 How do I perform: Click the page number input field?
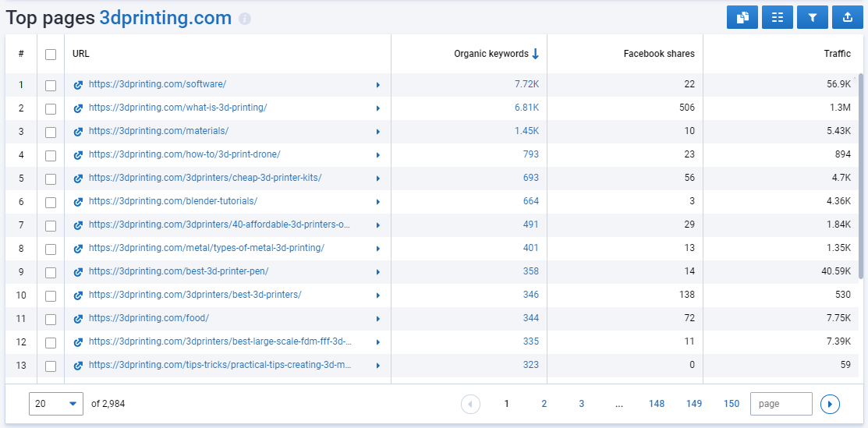pyautogui.click(x=781, y=404)
